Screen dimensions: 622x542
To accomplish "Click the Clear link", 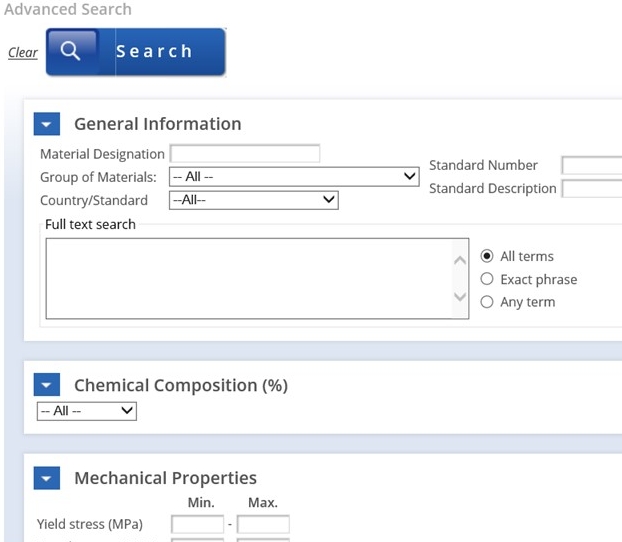I will (x=23, y=53).
